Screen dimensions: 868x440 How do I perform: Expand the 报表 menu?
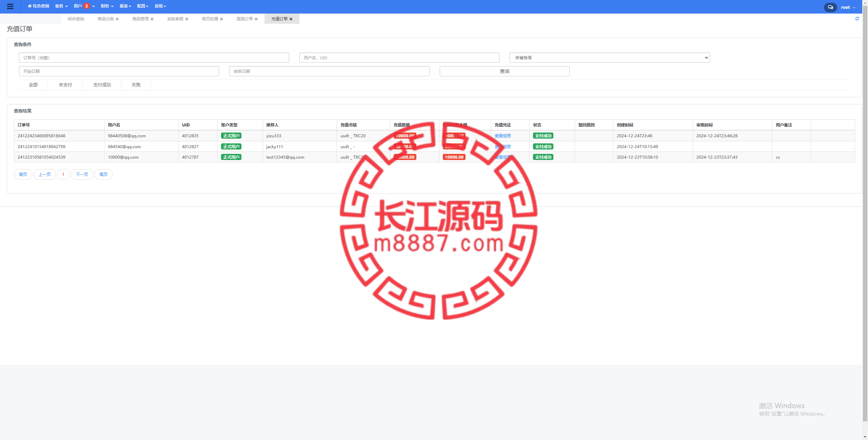point(125,6)
